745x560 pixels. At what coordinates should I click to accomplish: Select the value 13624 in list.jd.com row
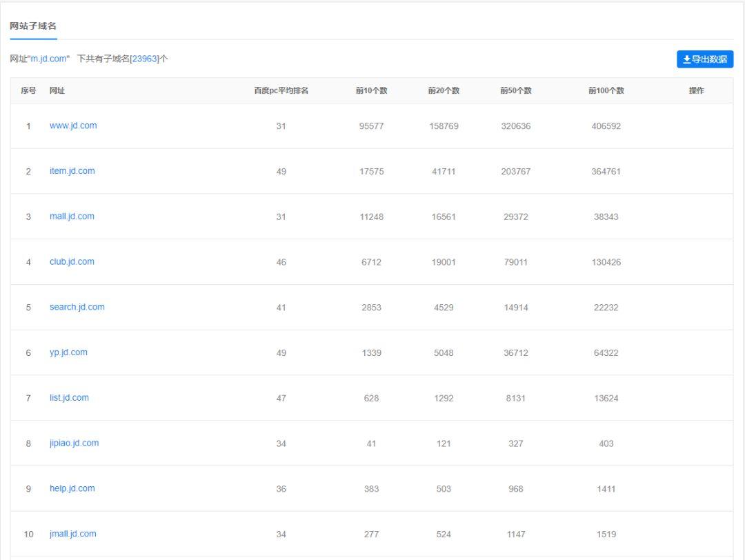pyautogui.click(x=606, y=398)
